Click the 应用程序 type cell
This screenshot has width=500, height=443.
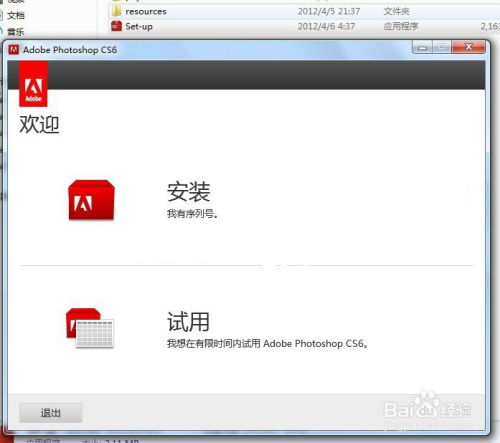click(x=401, y=26)
